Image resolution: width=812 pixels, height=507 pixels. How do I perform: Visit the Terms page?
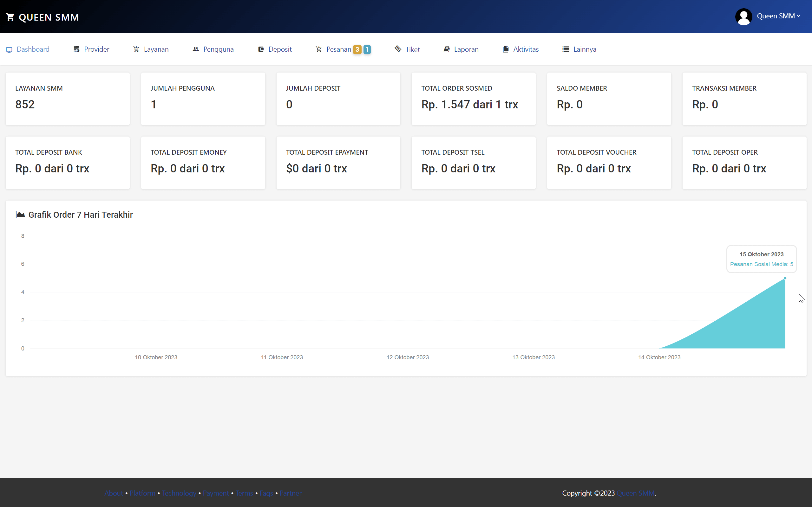[244, 493]
